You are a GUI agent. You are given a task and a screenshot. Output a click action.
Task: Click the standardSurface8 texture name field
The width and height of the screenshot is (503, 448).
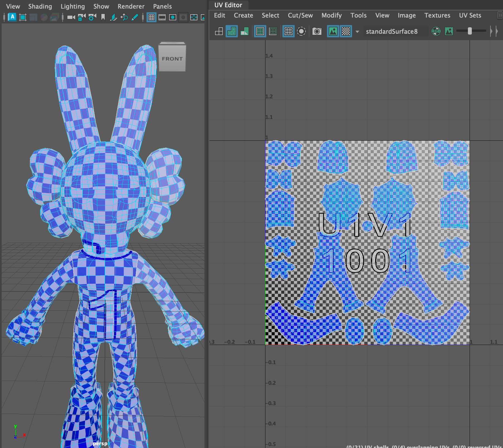395,31
